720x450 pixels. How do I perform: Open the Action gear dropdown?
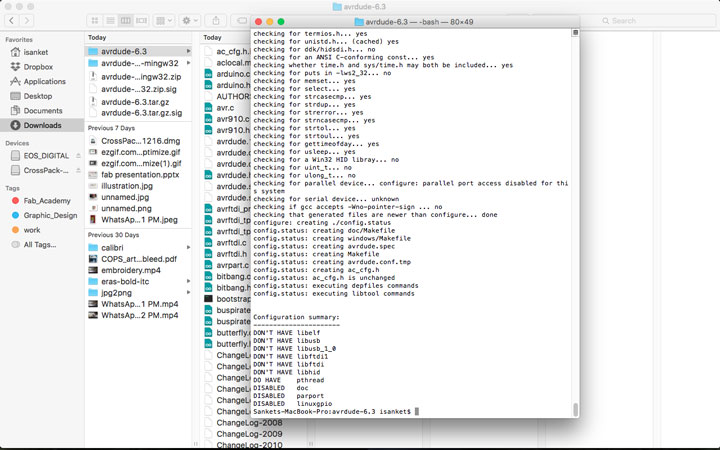[x=190, y=21]
